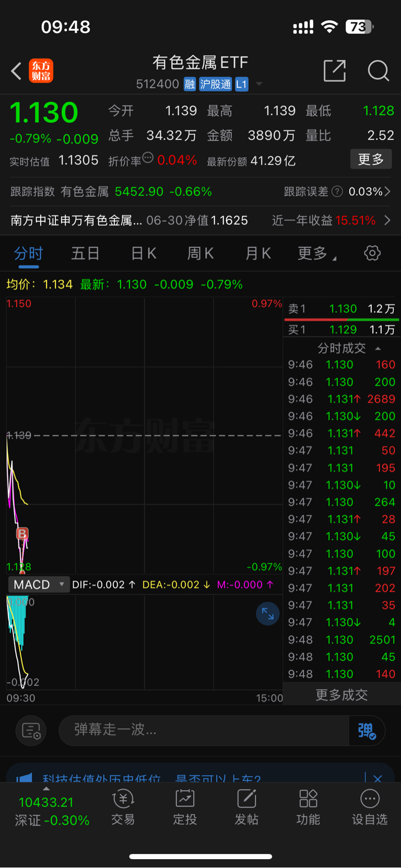Open fund detail chevron after 近一年收益
The width and height of the screenshot is (401, 868).
click(x=387, y=220)
